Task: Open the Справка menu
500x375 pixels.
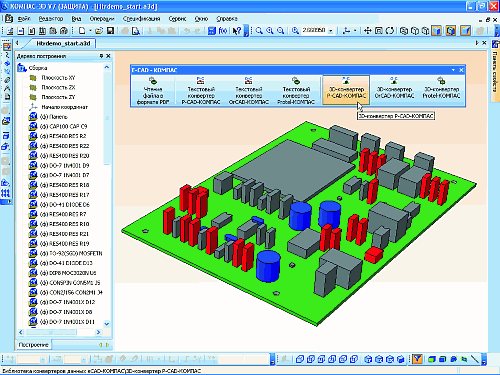Action: coord(227,19)
